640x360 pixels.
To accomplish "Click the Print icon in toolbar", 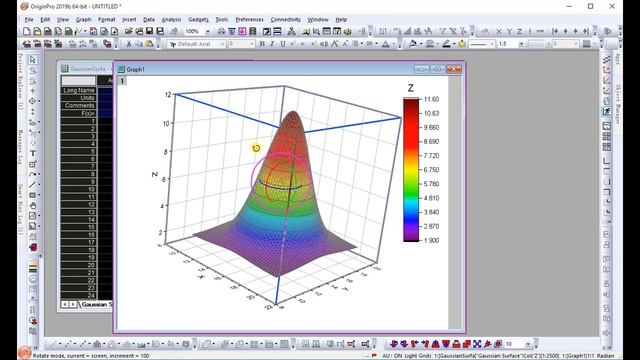I will click(221, 31).
